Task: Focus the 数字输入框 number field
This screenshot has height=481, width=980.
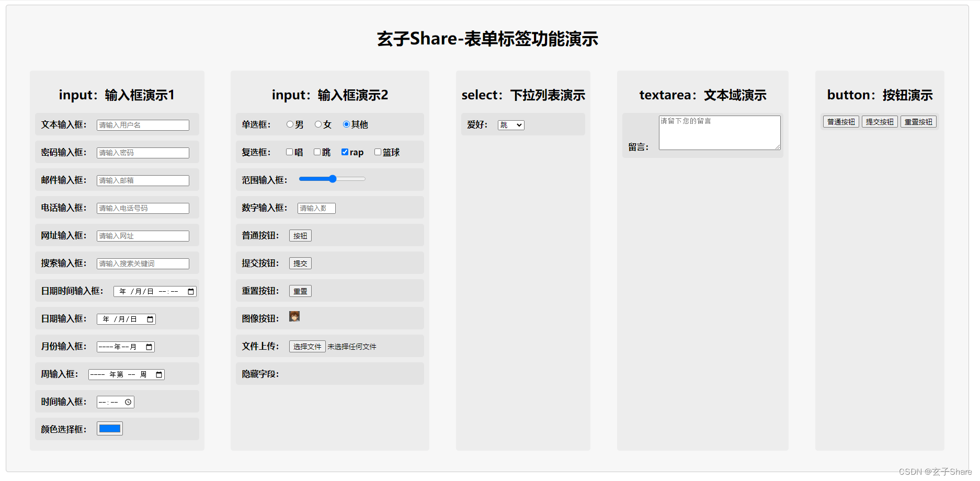Action: click(316, 208)
